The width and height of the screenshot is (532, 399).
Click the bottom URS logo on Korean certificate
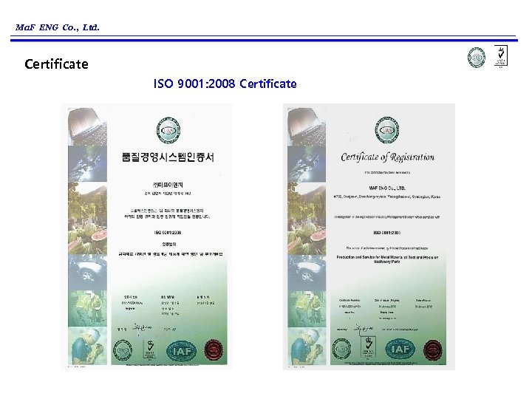coord(123,350)
